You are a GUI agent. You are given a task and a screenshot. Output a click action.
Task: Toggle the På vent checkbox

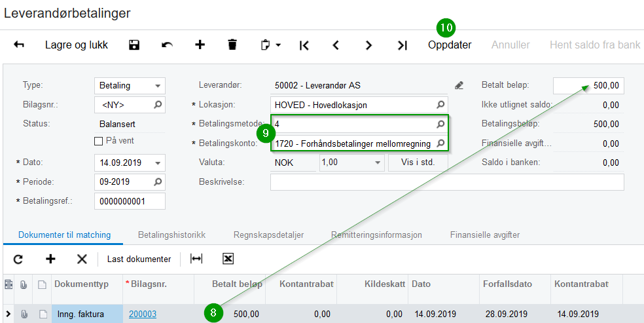[x=99, y=142]
